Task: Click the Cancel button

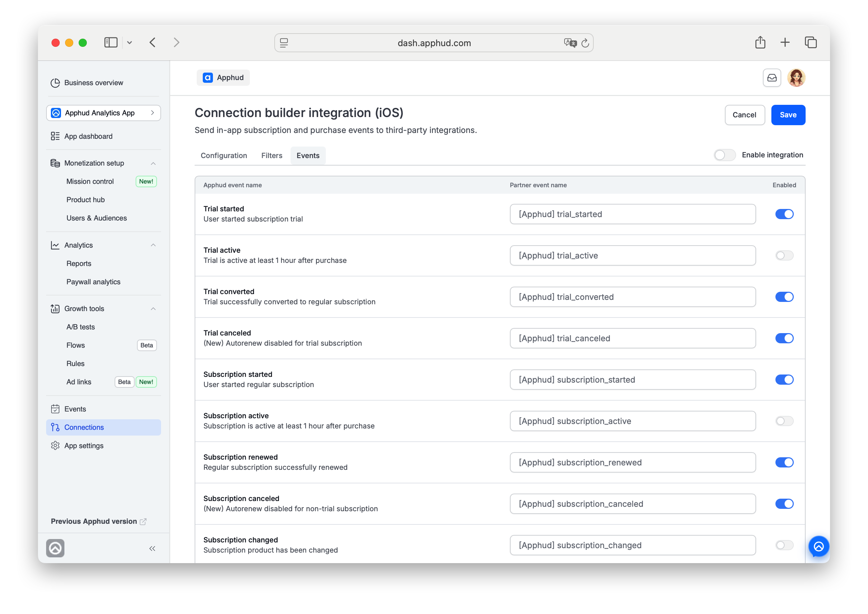Action: 744,115
